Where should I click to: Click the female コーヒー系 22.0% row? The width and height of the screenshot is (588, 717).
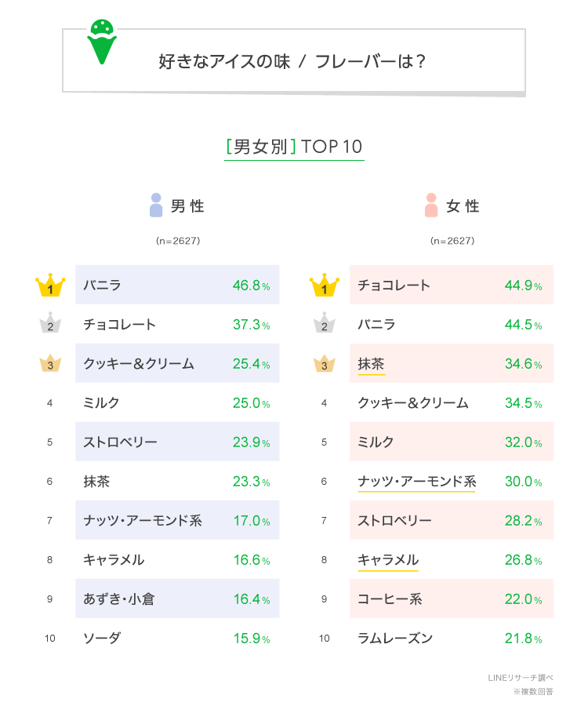pos(451,599)
